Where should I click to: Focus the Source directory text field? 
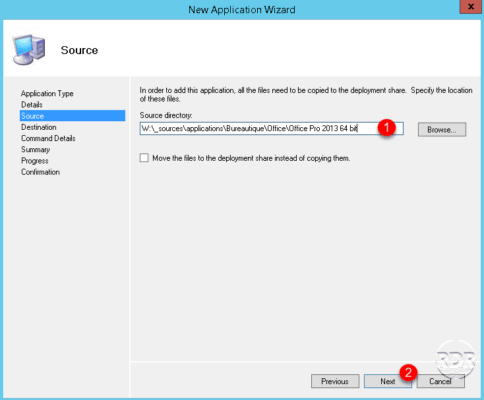click(272, 129)
